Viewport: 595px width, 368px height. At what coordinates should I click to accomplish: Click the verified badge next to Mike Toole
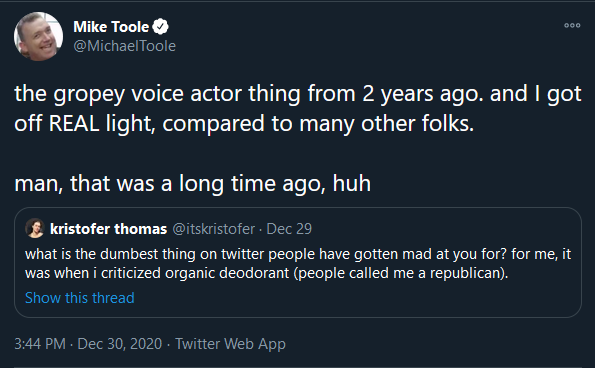tap(161, 27)
